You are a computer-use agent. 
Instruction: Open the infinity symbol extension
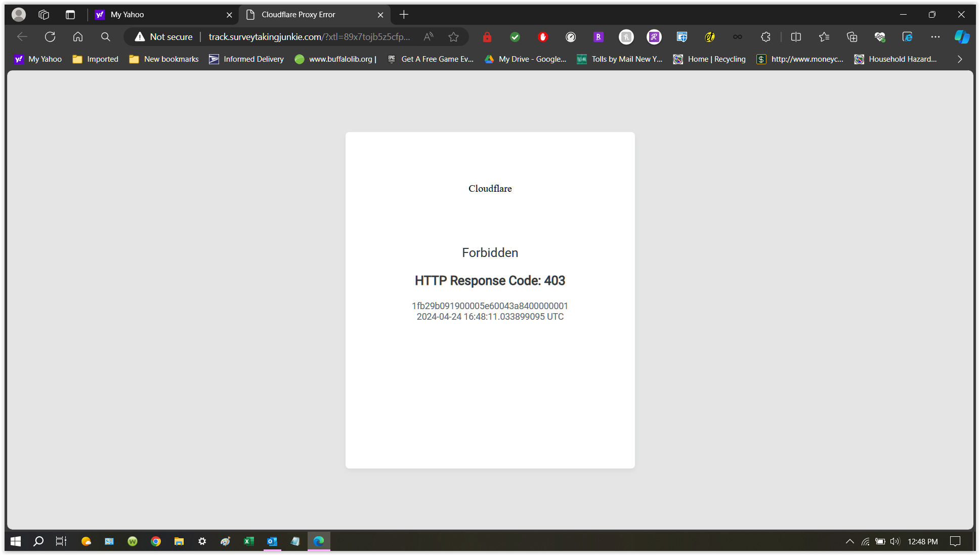(738, 37)
